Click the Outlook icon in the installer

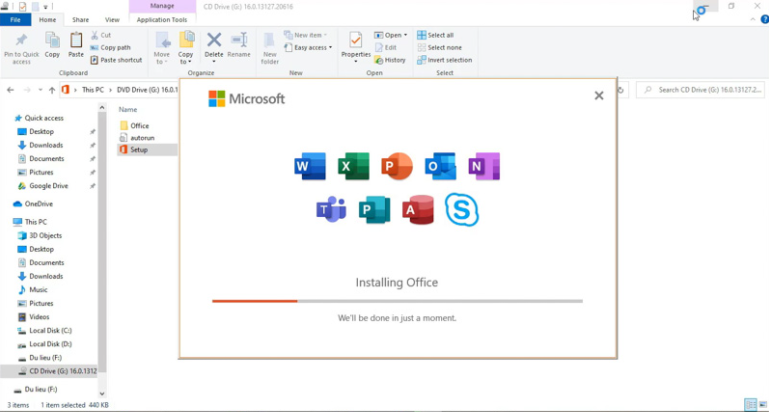440,167
